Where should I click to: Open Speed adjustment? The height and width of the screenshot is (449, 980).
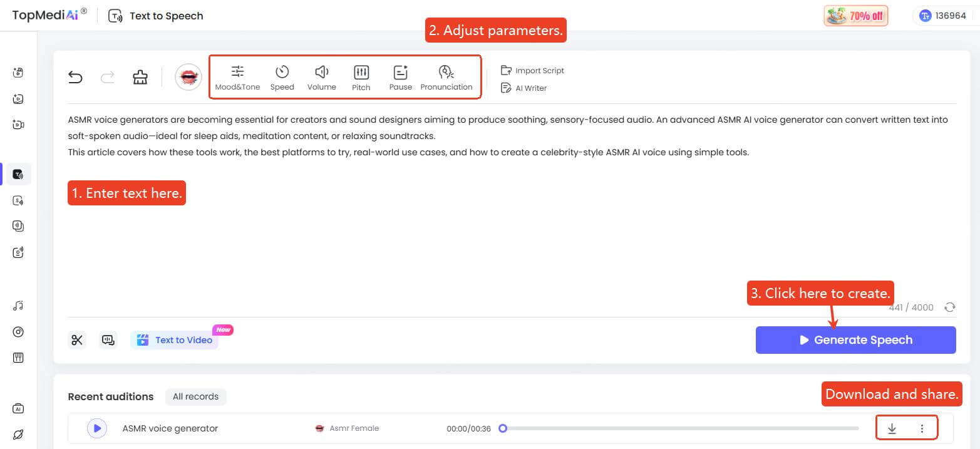pos(282,78)
